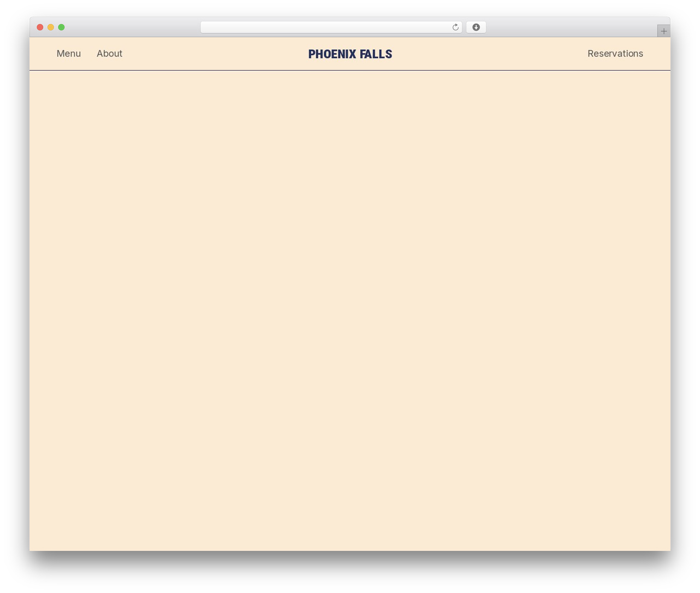Open the downloads button in the toolbar

tap(476, 27)
